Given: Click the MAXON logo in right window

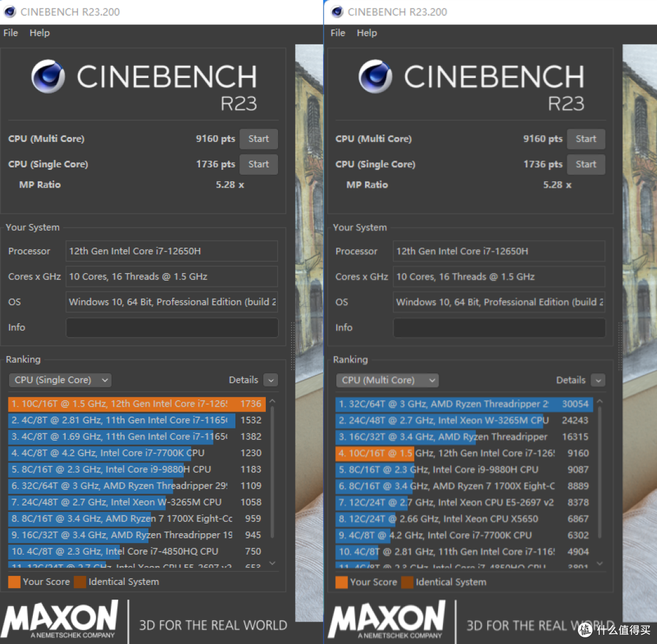Looking at the screenshot, I should (x=388, y=619).
